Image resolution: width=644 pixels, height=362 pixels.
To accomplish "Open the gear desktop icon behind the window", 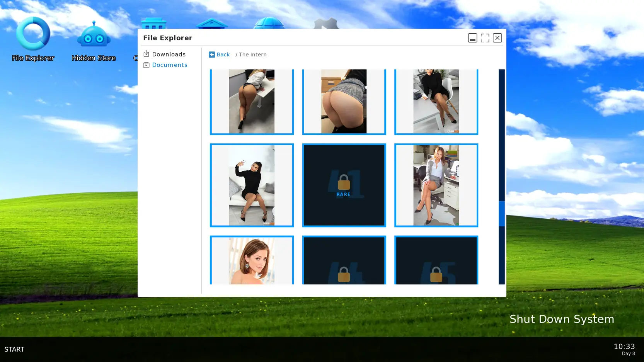I will pos(326,24).
